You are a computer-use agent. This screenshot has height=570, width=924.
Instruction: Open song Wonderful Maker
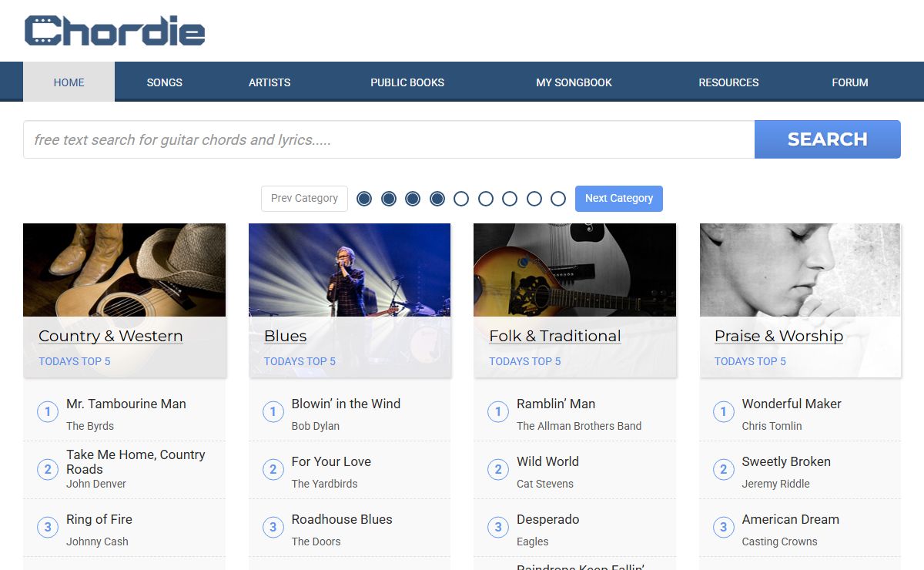click(x=792, y=404)
